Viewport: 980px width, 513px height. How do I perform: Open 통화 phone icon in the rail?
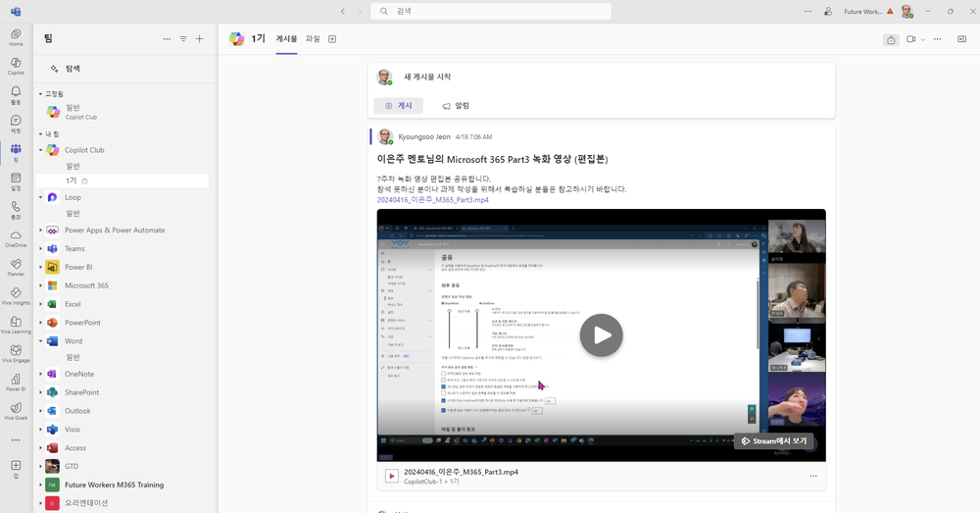point(16,209)
